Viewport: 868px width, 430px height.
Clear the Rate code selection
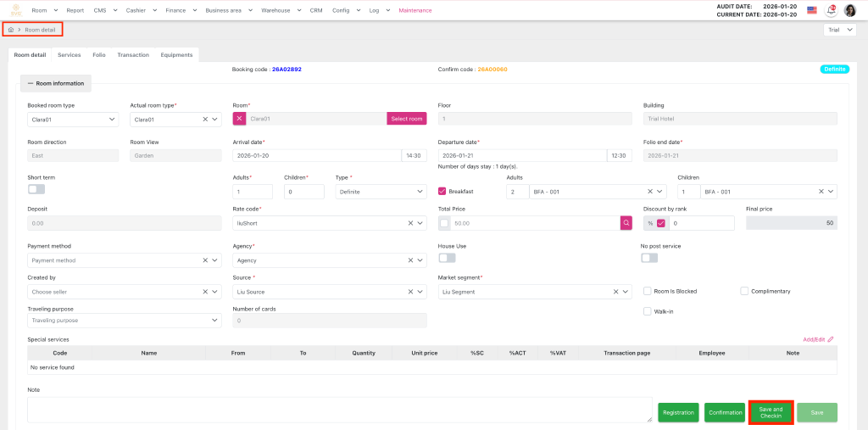409,223
